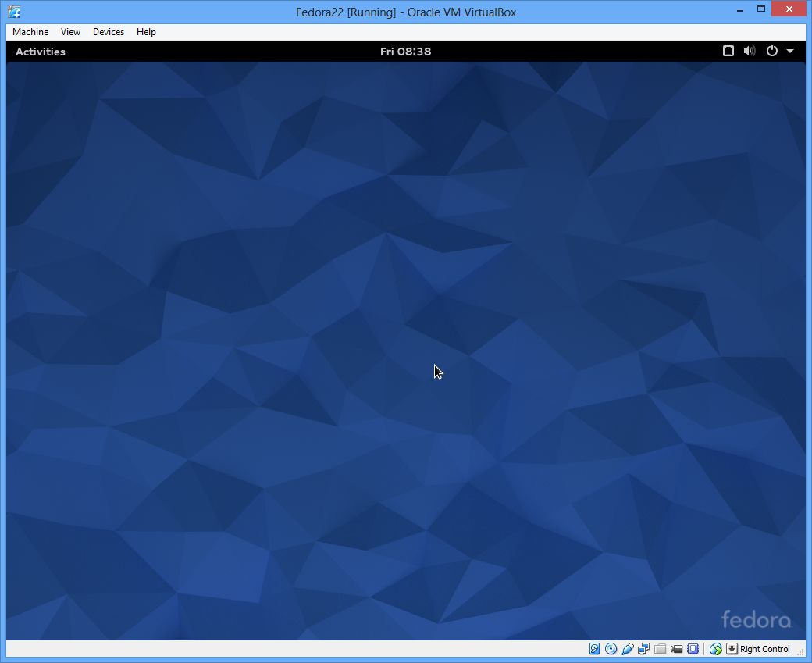812x663 pixels.
Task: Click the hard disk activity indicator
Action: 594,648
